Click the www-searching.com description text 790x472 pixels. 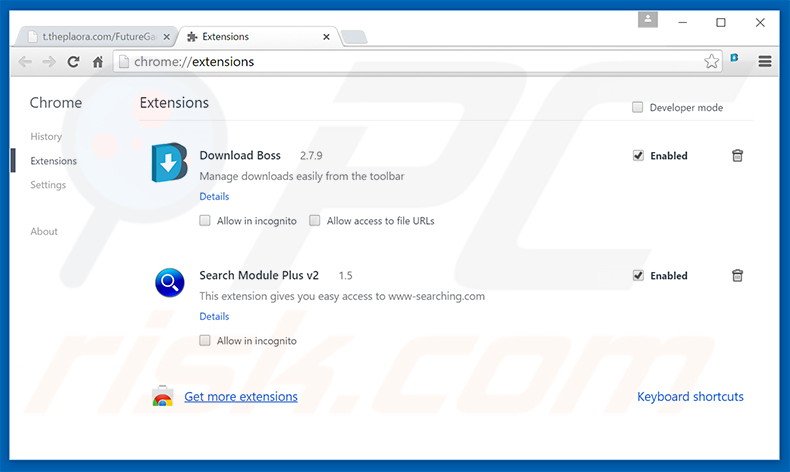tap(342, 296)
